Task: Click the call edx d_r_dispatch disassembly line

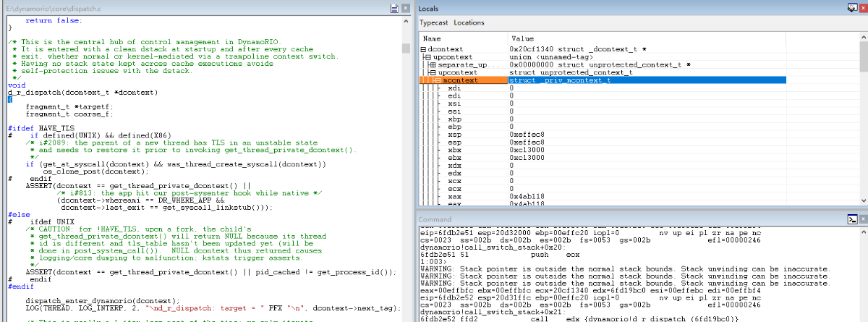Action: (579, 318)
